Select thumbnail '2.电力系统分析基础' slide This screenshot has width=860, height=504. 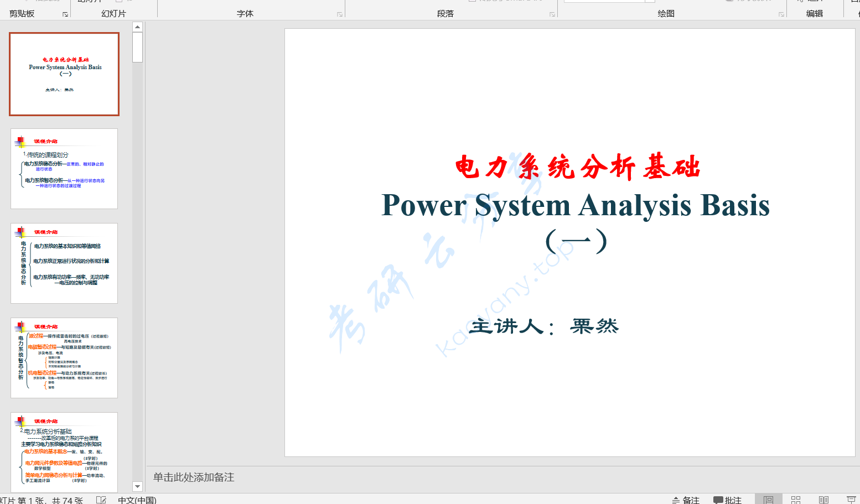pos(64,453)
